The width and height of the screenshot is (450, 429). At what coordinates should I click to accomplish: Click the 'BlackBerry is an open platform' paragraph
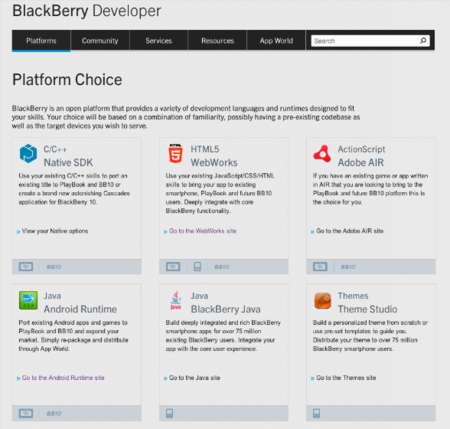[x=186, y=117]
